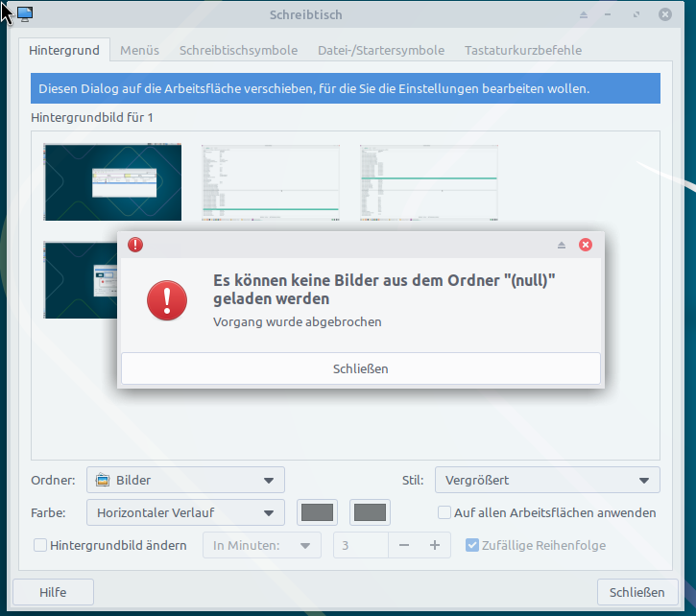Click the roll-up arrow icon on error dialog
Image resolution: width=696 pixels, height=616 pixels.
click(563, 245)
